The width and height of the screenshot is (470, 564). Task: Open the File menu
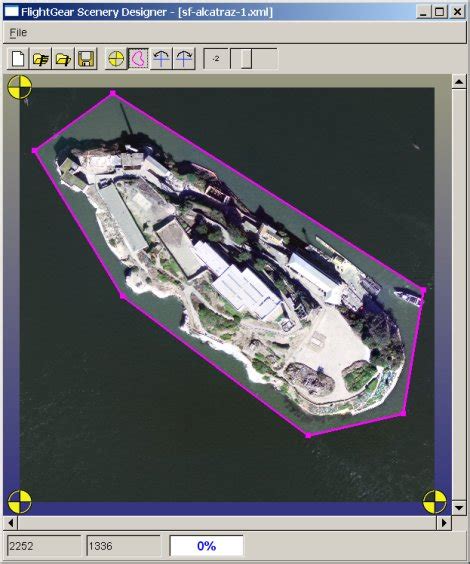(18, 33)
